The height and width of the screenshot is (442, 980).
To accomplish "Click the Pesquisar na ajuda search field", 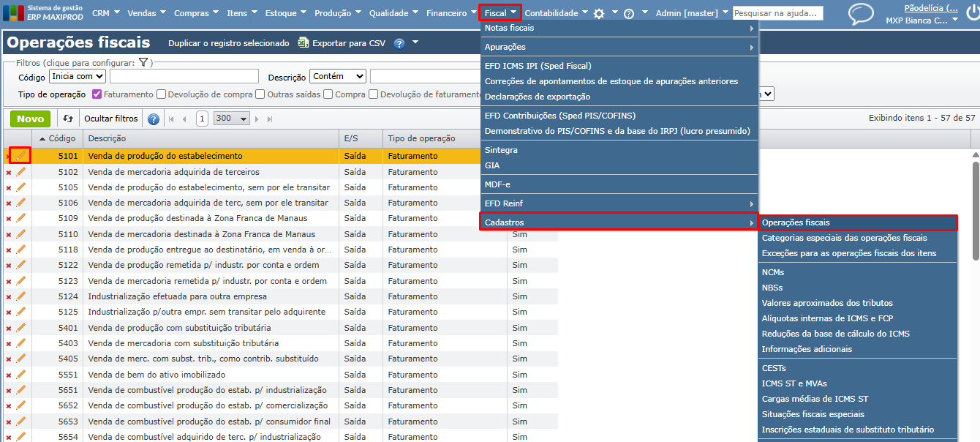I will click(777, 13).
